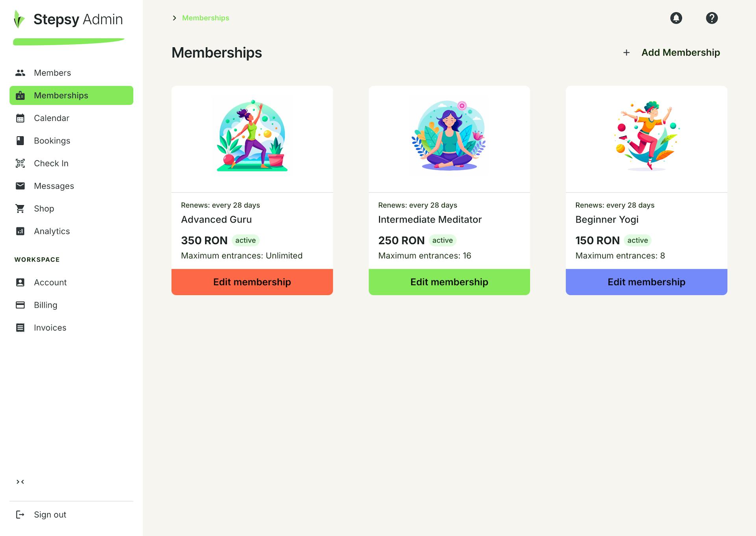Click the Billing card icon

(20, 305)
